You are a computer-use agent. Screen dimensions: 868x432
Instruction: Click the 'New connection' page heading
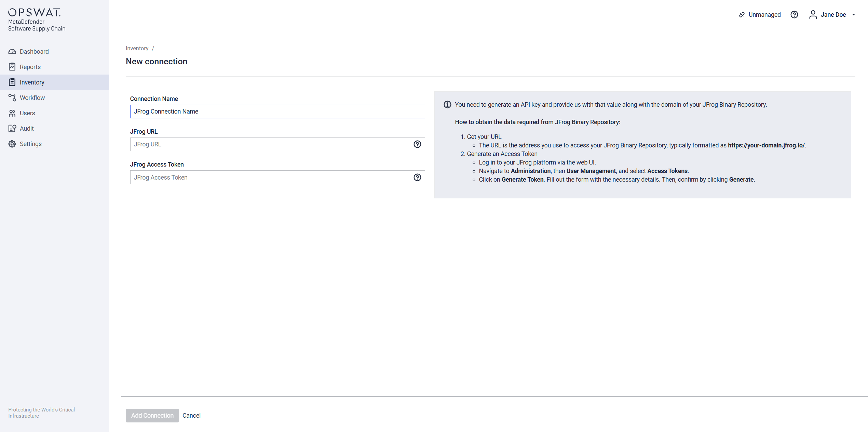157,62
